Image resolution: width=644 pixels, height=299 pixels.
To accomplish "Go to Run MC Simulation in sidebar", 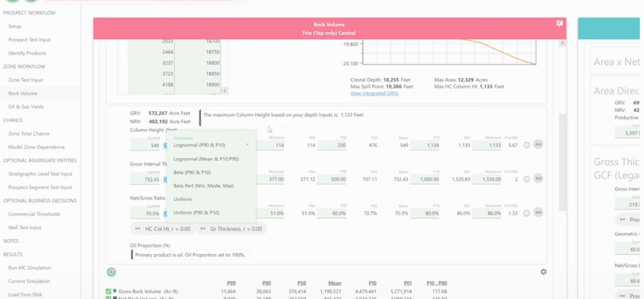I will 29,268.
